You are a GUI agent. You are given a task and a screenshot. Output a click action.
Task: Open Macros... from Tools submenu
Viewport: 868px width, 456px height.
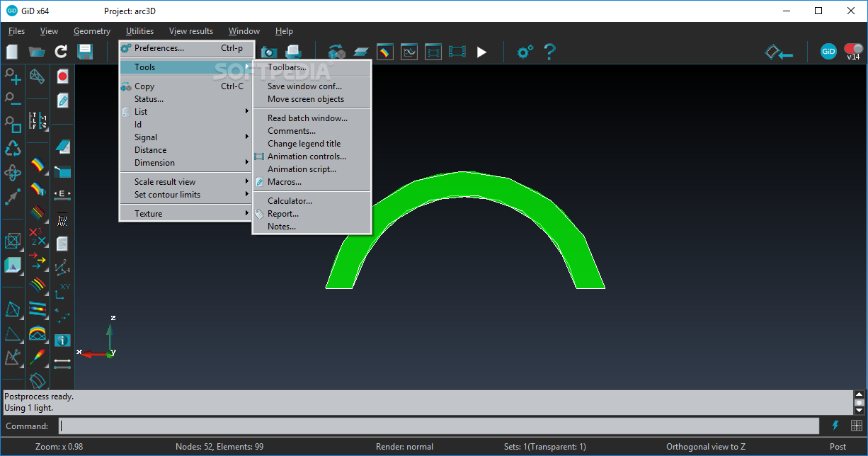[312, 182]
